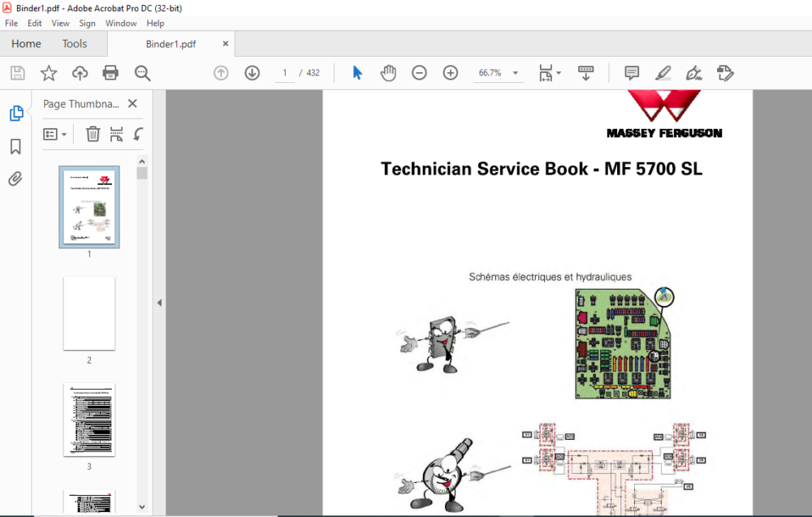Enable scrolling mode keyboard icon
Image resolution: width=812 pixels, height=517 pixels.
(585, 73)
